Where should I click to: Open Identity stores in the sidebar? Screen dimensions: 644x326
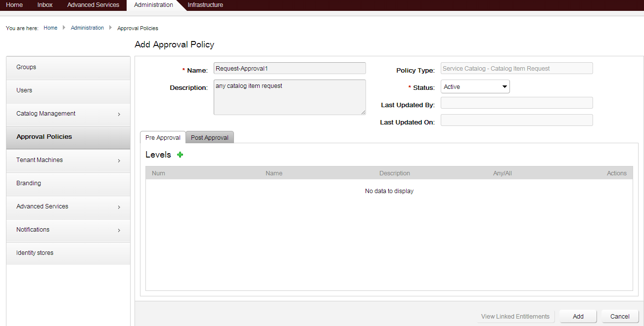[68, 253]
